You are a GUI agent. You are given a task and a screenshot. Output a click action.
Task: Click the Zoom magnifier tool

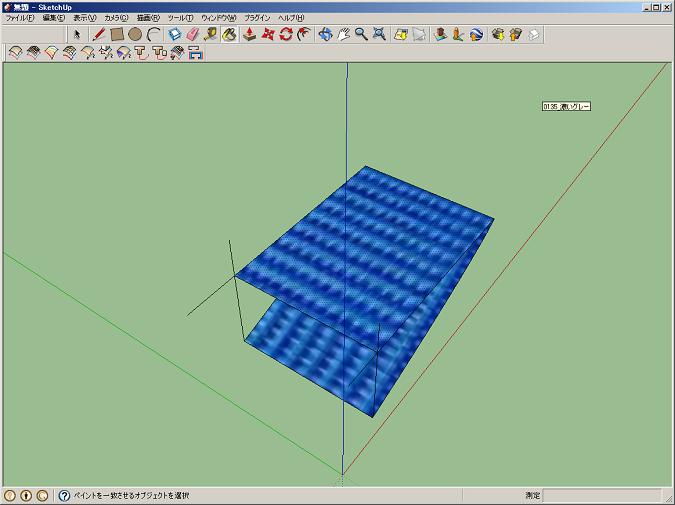[361, 34]
